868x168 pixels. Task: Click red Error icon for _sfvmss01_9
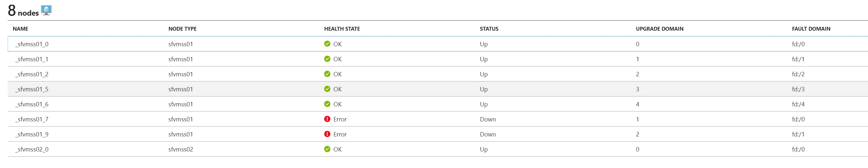click(x=327, y=134)
